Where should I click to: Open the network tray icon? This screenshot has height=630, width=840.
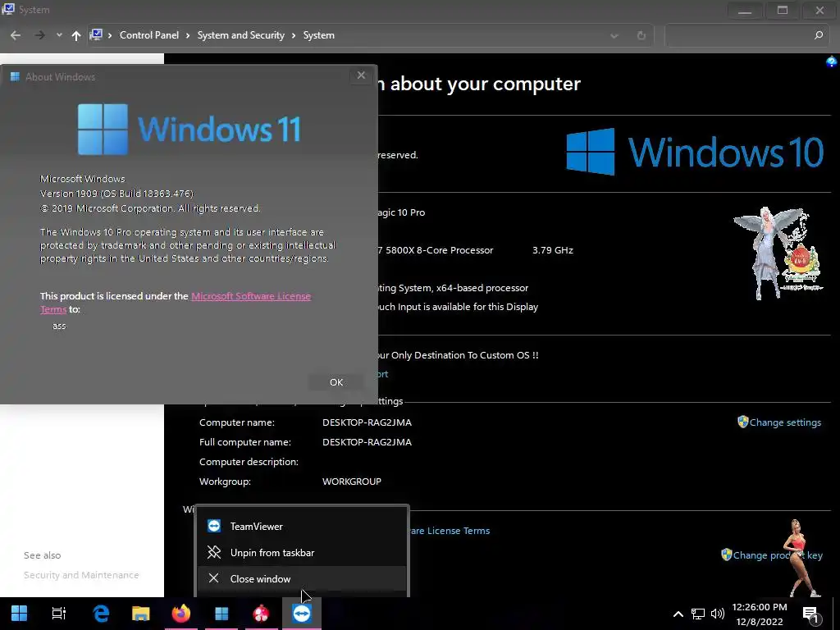(x=697, y=614)
